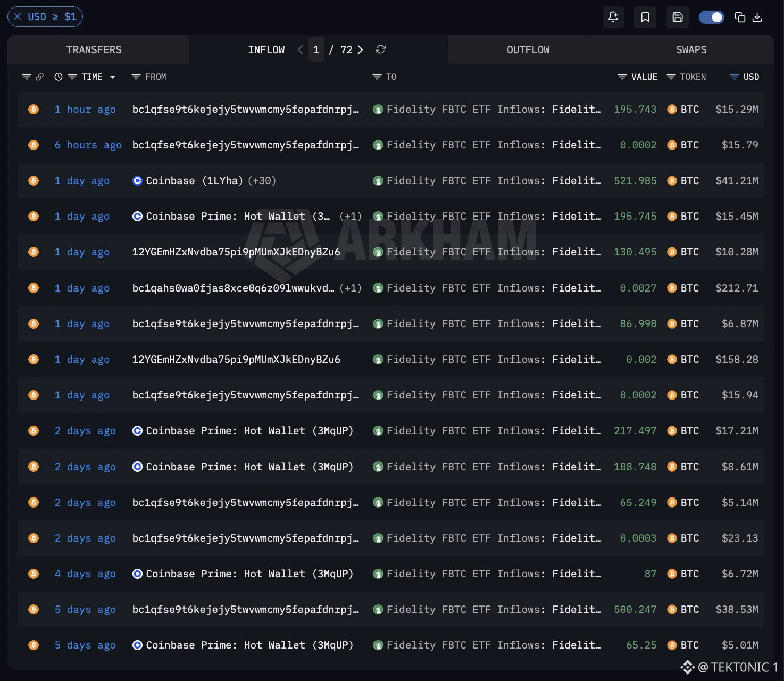Open the '1 hour ago' transaction timestamp
The width and height of the screenshot is (784, 681).
pyautogui.click(x=85, y=109)
